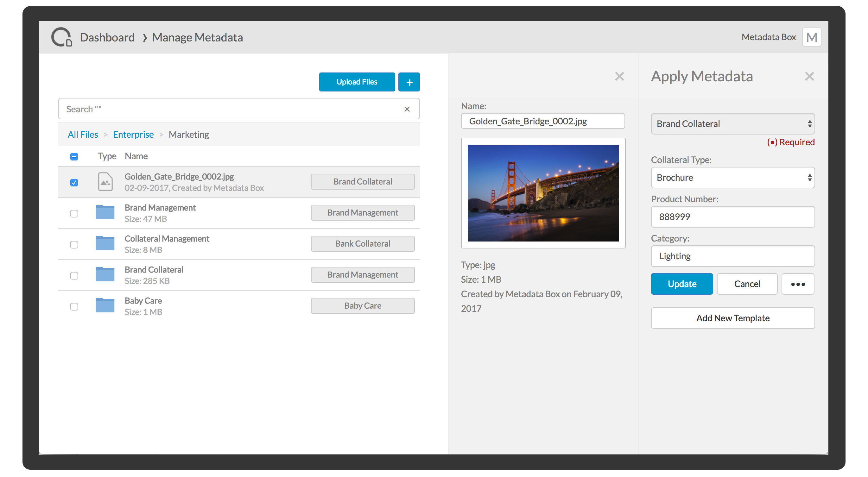This screenshot has height=477, width=868.
Task: Navigate to Enterprise breadcrumb
Action: pos(133,135)
